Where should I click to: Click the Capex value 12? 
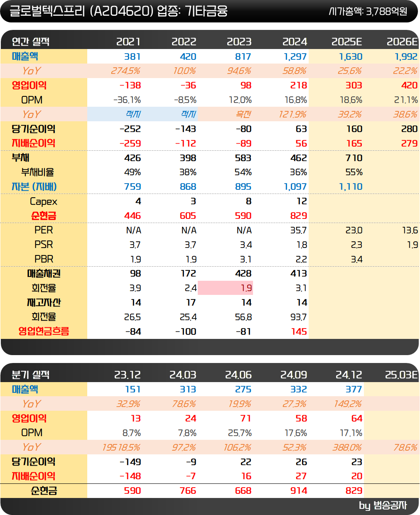[x=302, y=201]
